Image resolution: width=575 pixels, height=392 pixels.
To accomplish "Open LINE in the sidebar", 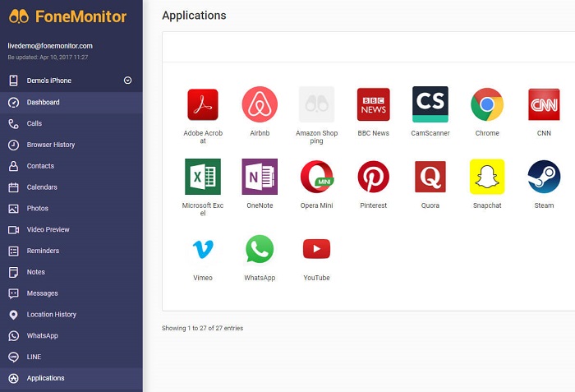I will tap(71, 357).
